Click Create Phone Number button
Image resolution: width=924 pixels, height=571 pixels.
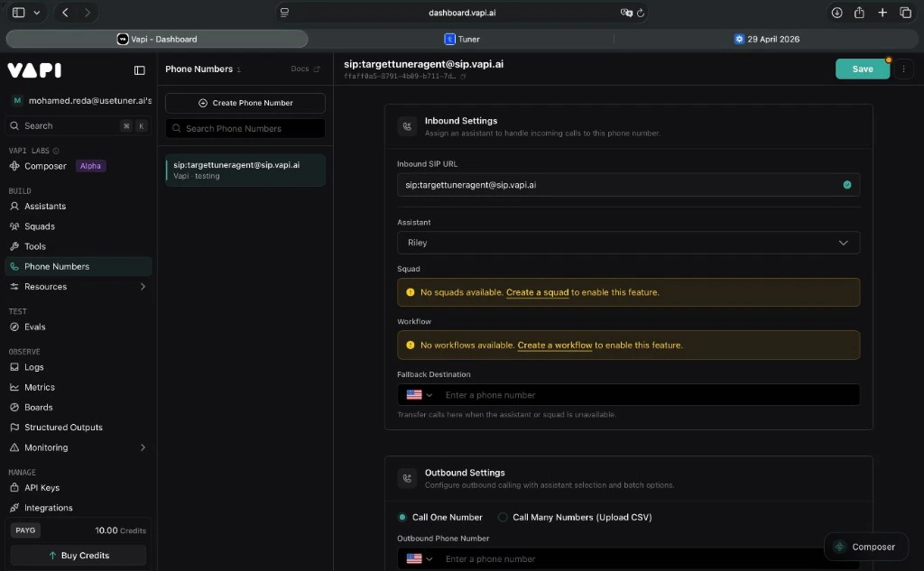click(x=245, y=103)
